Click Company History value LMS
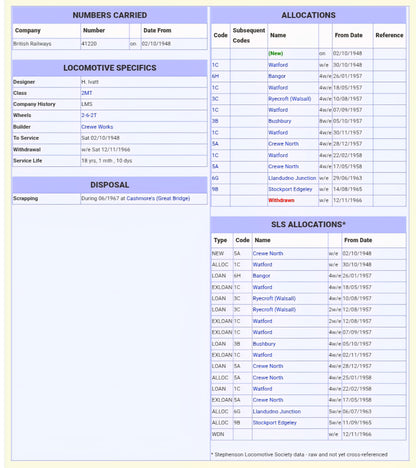 (87, 104)
